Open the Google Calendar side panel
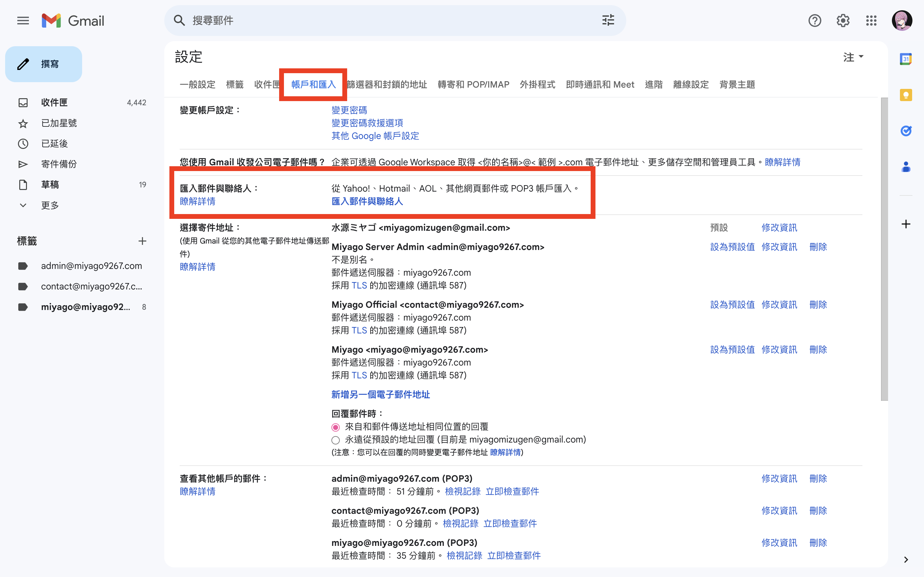Screen dimensions: 924x577 click(x=906, y=59)
